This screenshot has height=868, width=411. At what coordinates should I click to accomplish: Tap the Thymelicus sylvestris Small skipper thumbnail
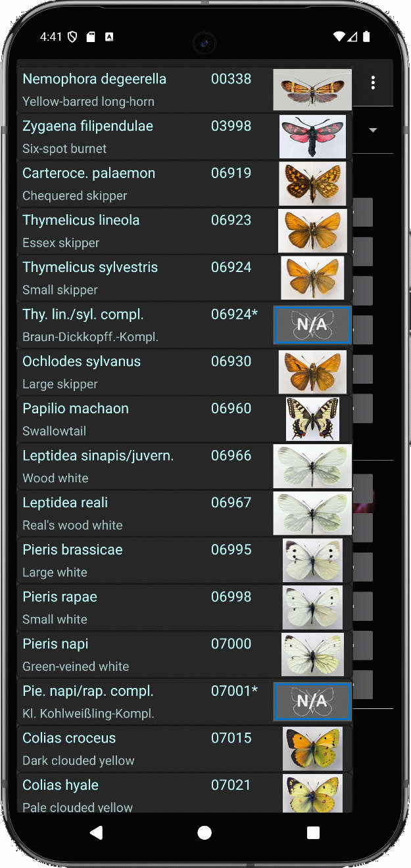(x=312, y=278)
